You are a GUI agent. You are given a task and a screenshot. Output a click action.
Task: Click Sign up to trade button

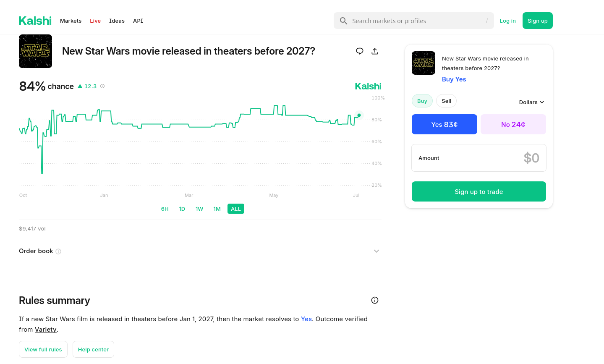coord(479,191)
